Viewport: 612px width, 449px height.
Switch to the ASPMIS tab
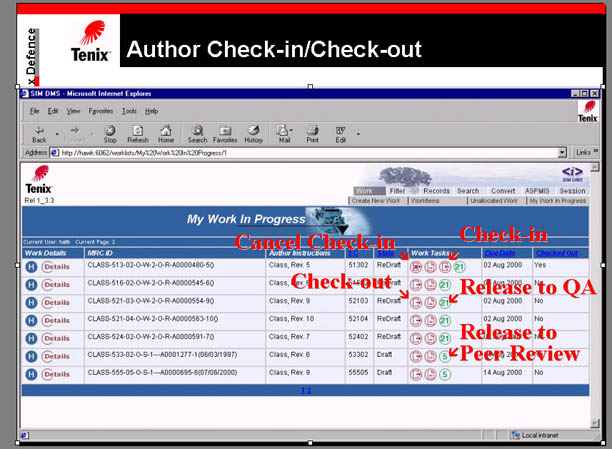click(537, 191)
